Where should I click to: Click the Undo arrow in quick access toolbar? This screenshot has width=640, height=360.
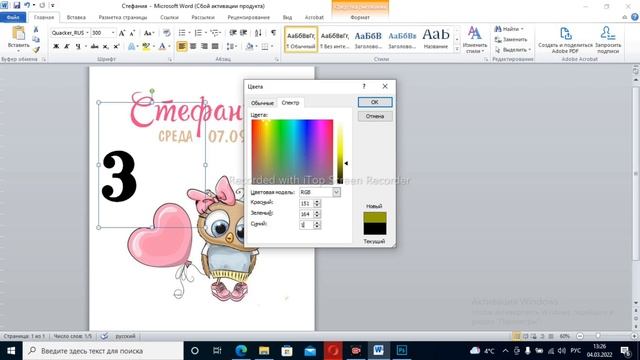[x=27, y=5]
